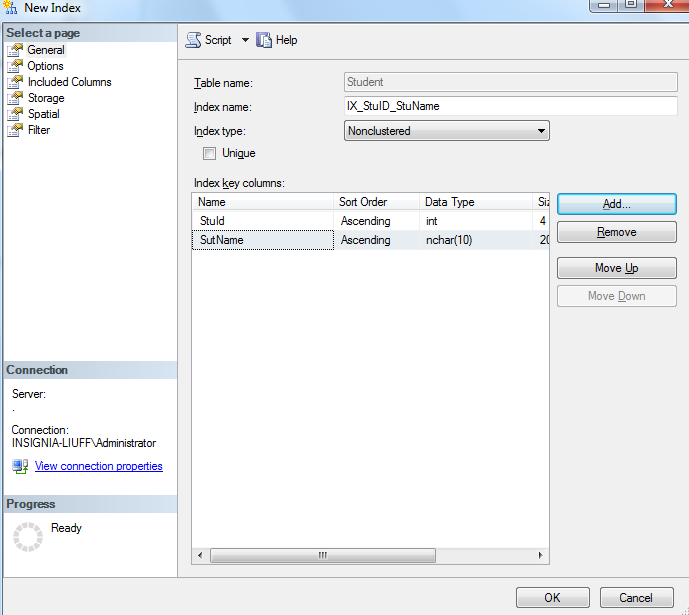Enable the Unique checkbox
Viewport: 689px width, 615px height.
click(x=209, y=154)
